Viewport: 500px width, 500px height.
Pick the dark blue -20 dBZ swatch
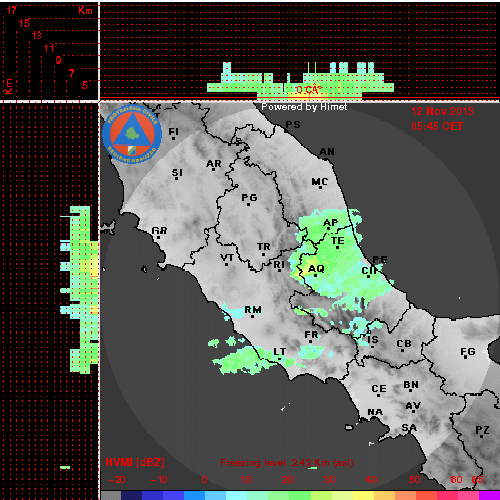coord(131,495)
